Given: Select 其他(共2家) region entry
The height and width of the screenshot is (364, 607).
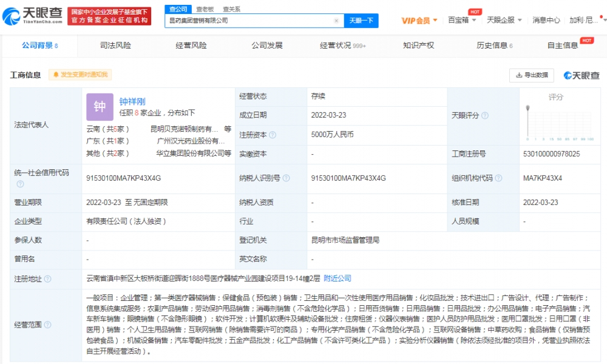Looking at the screenshot, I should [107, 153].
